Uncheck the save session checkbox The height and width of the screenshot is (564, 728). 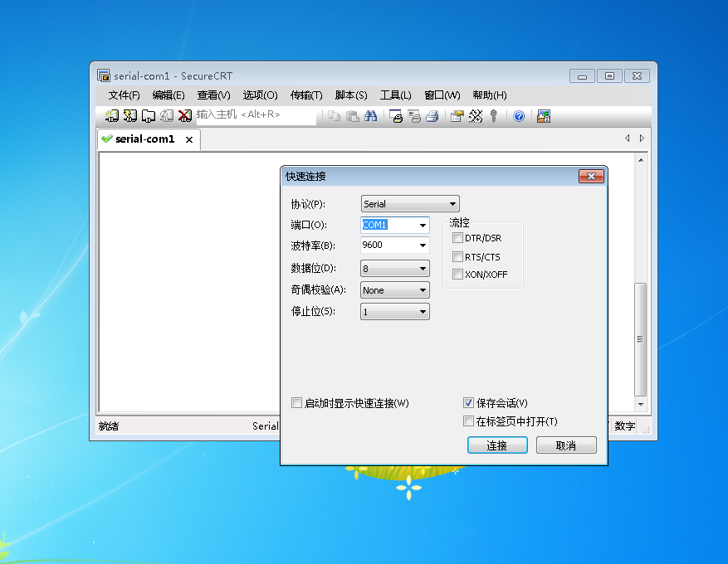(x=468, y=402)
